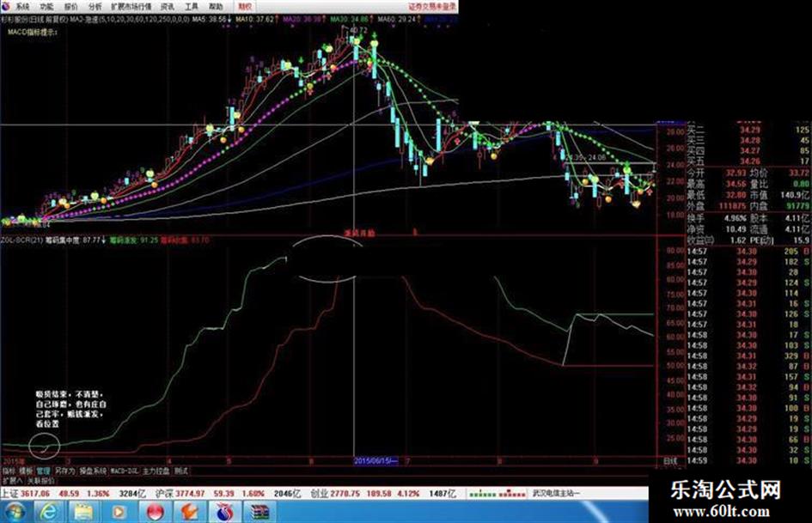Click the 外盘 volume value 111875
Screen dimensions: 812x523
[x=732, y=206]
